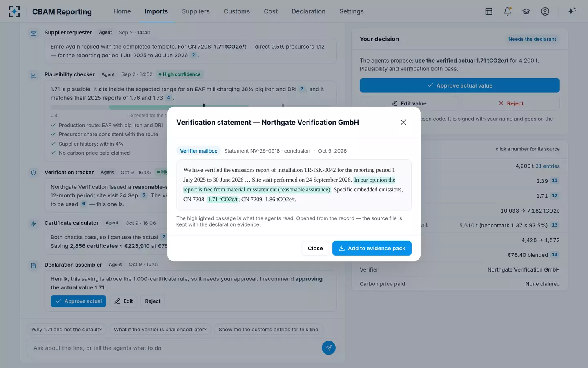The height and width of the screenshot is (368, 588).
Task: Open the Customs tab
Action: 237,11
